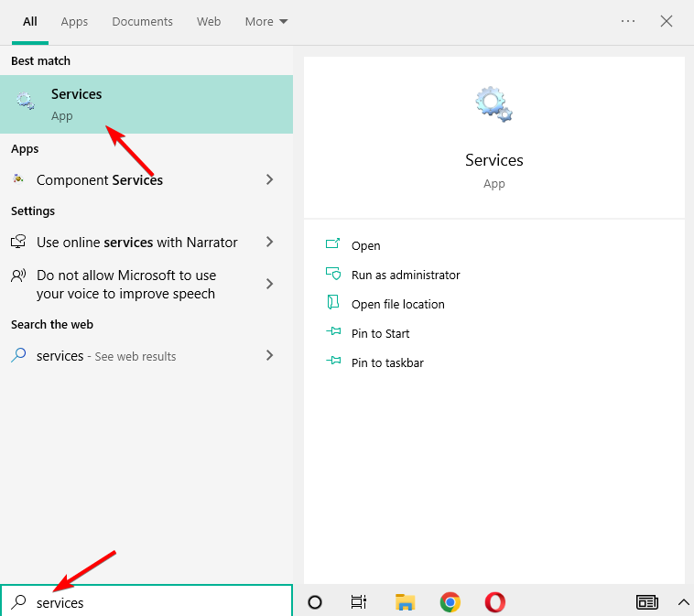
Task: Expand the services web results chevron
Action: pos(269,355)
